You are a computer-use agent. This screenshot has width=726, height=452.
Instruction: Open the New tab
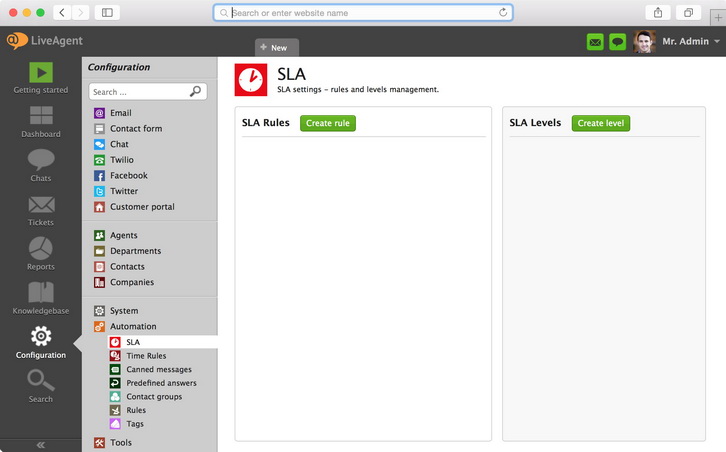(274, 47)
